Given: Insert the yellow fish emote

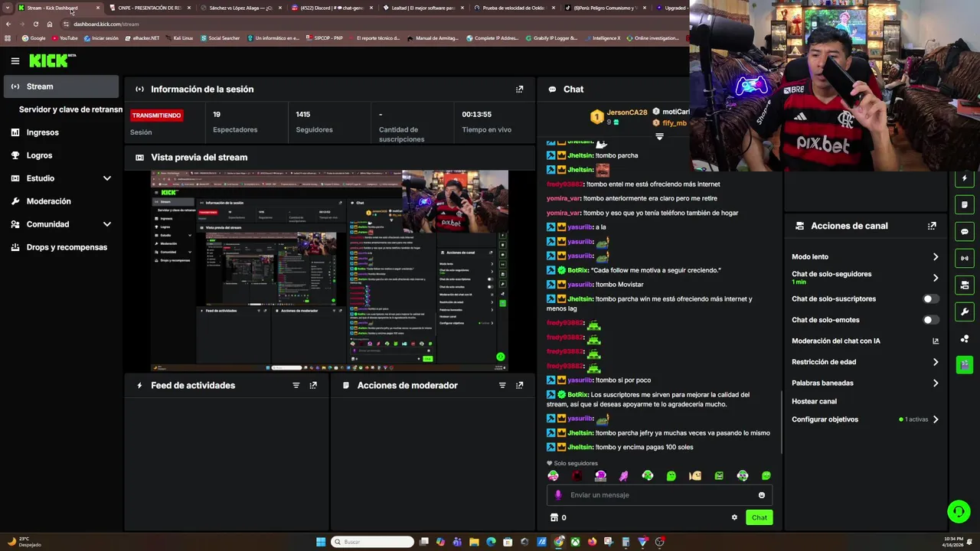Looking at the screenshot, I should [695, 476].
